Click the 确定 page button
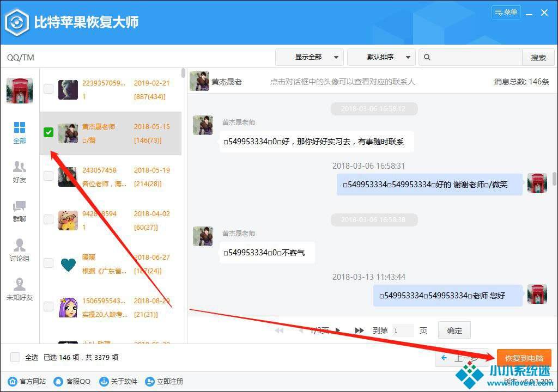The image size is (558, 392). pos(454,330)
